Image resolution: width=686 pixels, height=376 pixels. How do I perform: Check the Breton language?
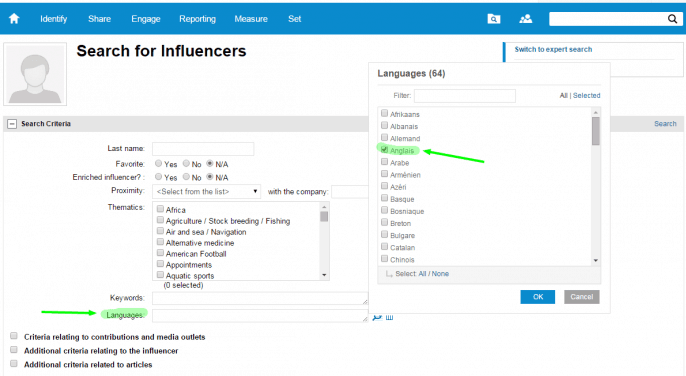point(384,222)
